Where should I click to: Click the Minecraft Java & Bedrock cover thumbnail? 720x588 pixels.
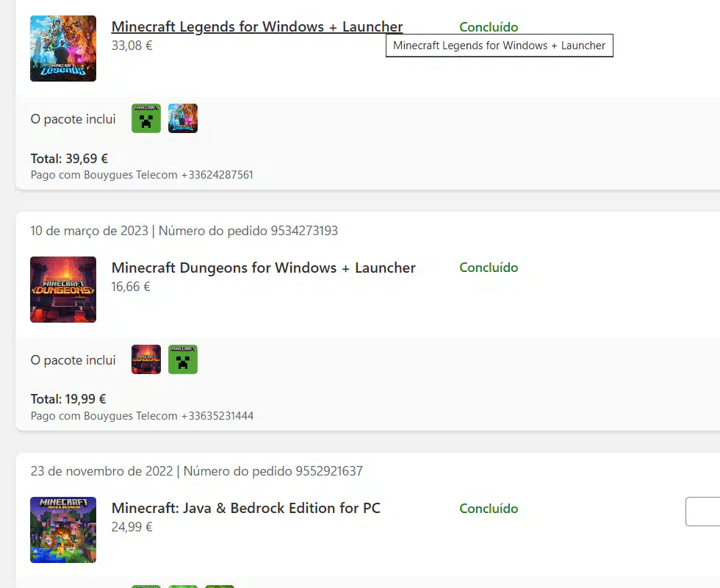click(x=63, y=530)
